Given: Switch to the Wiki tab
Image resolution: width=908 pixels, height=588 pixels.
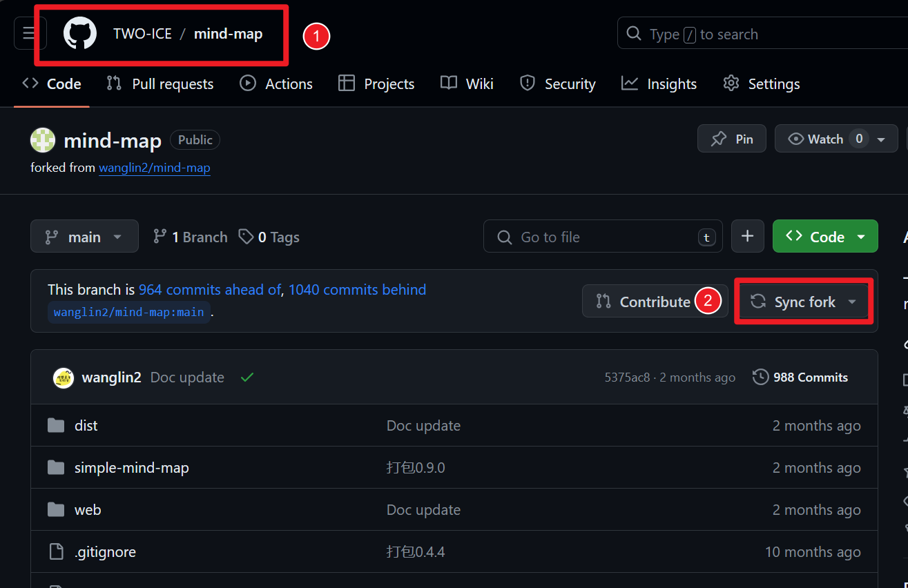Looking at the screenshot, I should coord(467,84).
